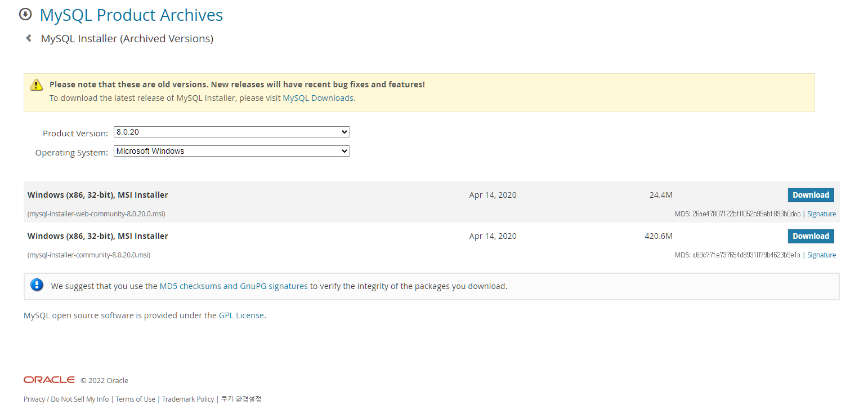
Task: Open the Trademark Policy footer link
Action: tap(188, 399)
